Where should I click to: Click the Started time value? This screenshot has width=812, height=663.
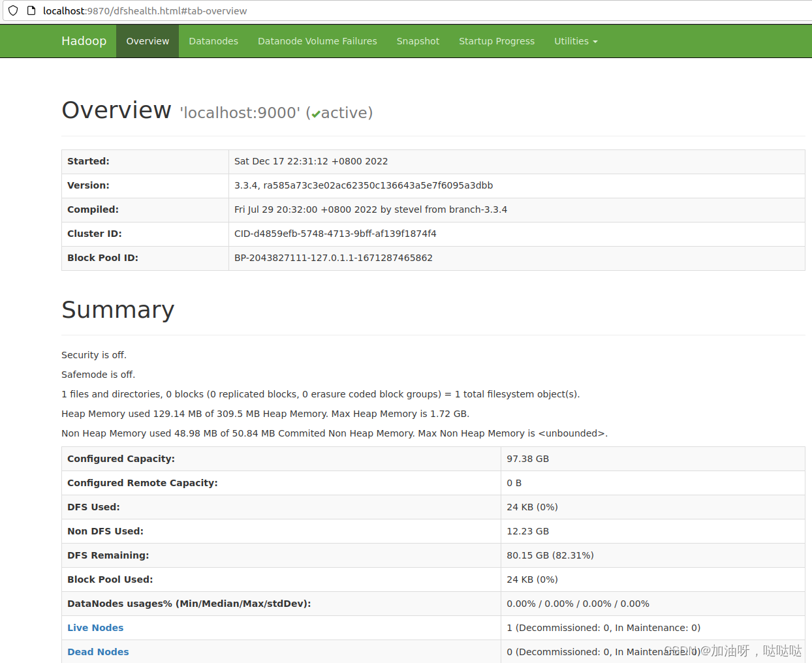point(311,161)
